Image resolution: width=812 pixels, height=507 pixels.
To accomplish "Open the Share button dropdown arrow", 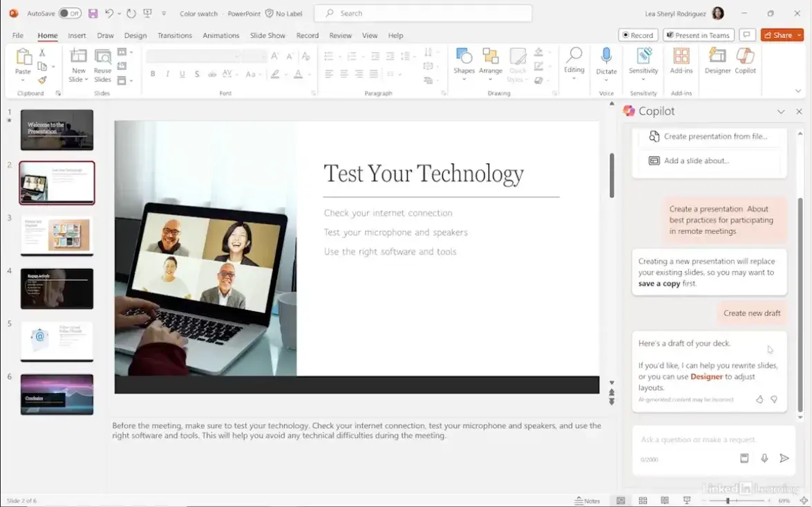I will click(x=799, y=35).
